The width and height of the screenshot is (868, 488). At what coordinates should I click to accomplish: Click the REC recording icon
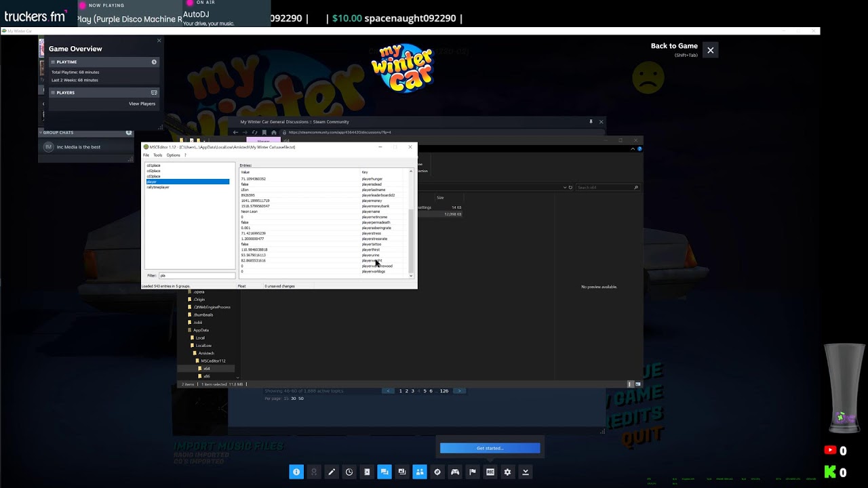490,472
